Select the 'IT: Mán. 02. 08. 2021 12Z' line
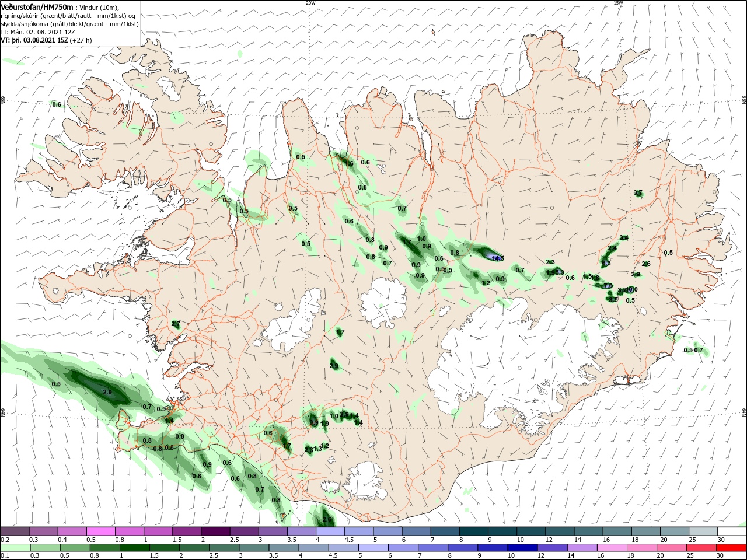 [39, 32]
